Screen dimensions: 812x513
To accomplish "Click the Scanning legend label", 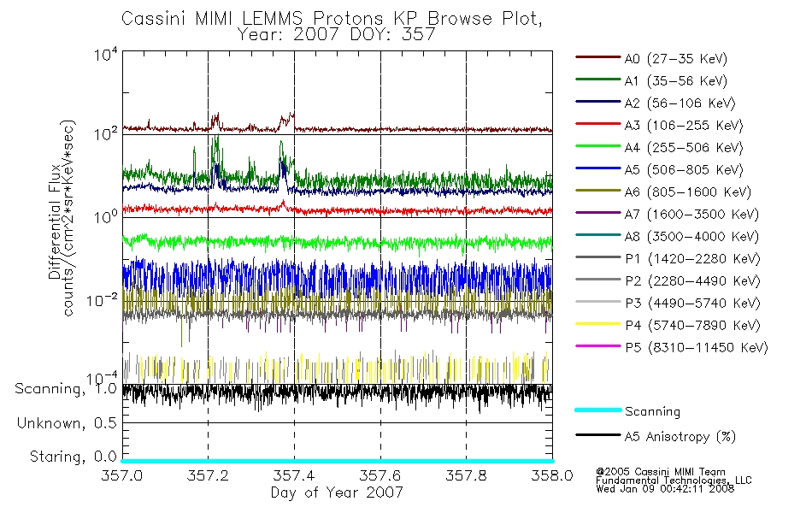I will [652, 412].
